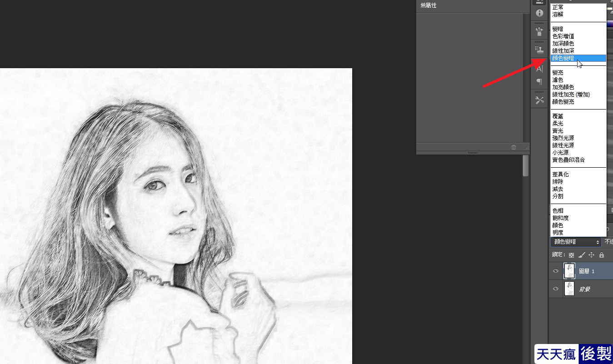Choose 強烈光源 blend mode
The image size is (613, 364).
pos(578,138)
